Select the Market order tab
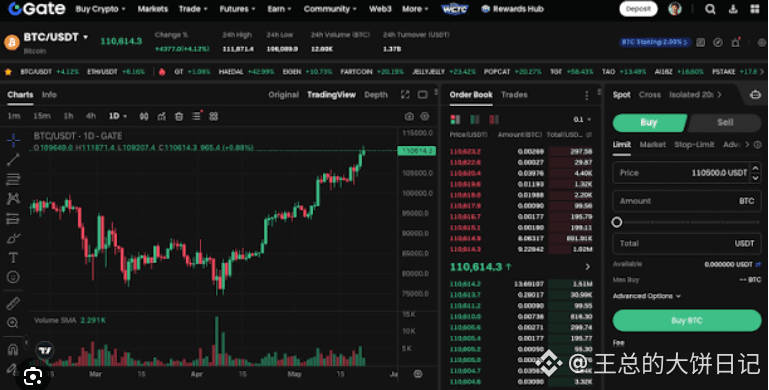Image resolution: width=769 pixels, height=390 pixels. pos(653,145)
